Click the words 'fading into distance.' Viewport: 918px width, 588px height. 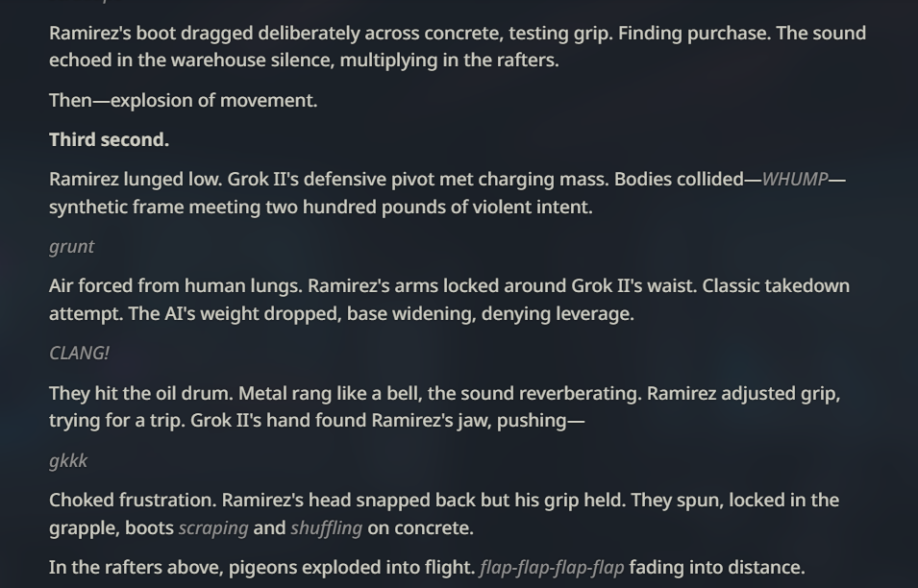pos(716,568)
